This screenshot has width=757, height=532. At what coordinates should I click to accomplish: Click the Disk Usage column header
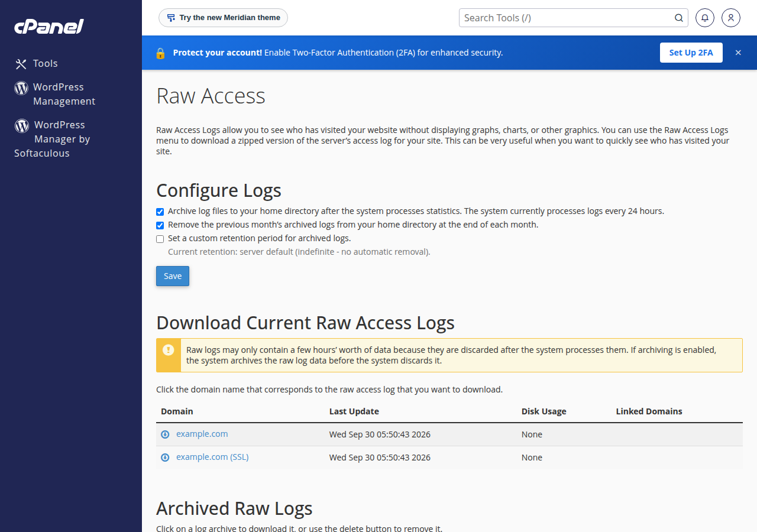click(544, 411)
